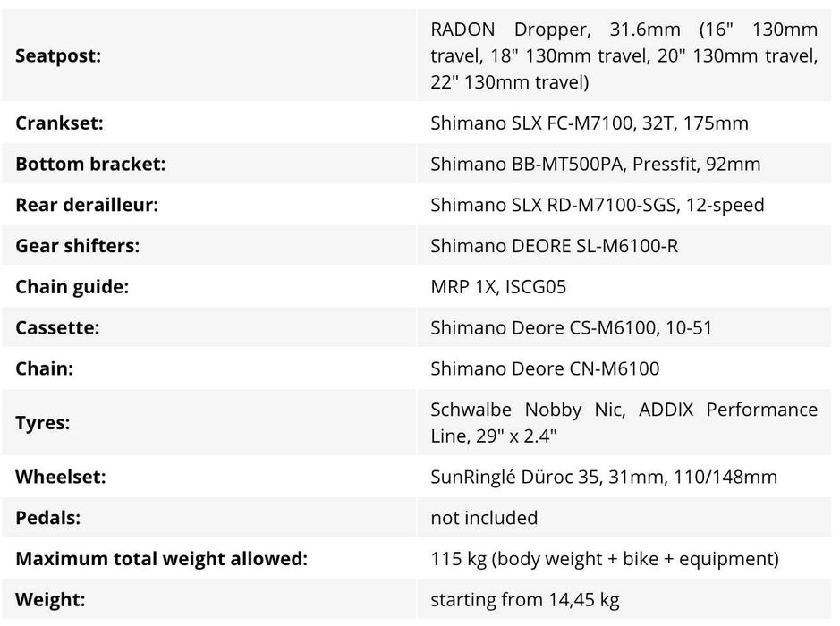Click the Tyres row label
The image size is (840, 626).
(x=42, y=422)
